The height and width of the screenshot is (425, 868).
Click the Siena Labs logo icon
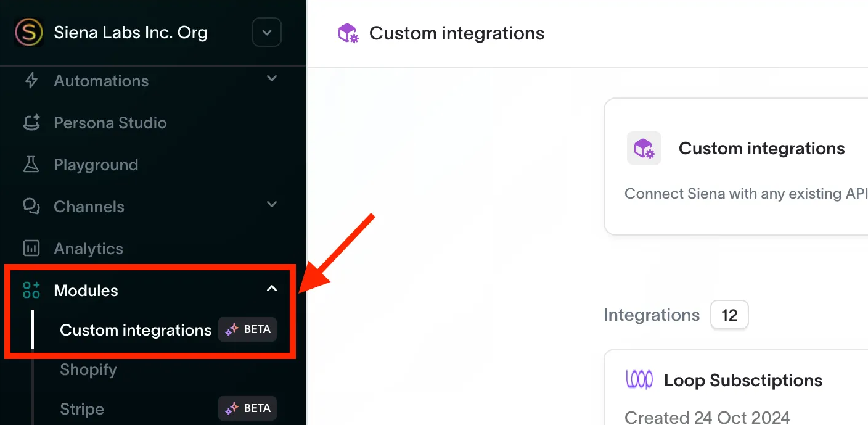click(29, 32)
